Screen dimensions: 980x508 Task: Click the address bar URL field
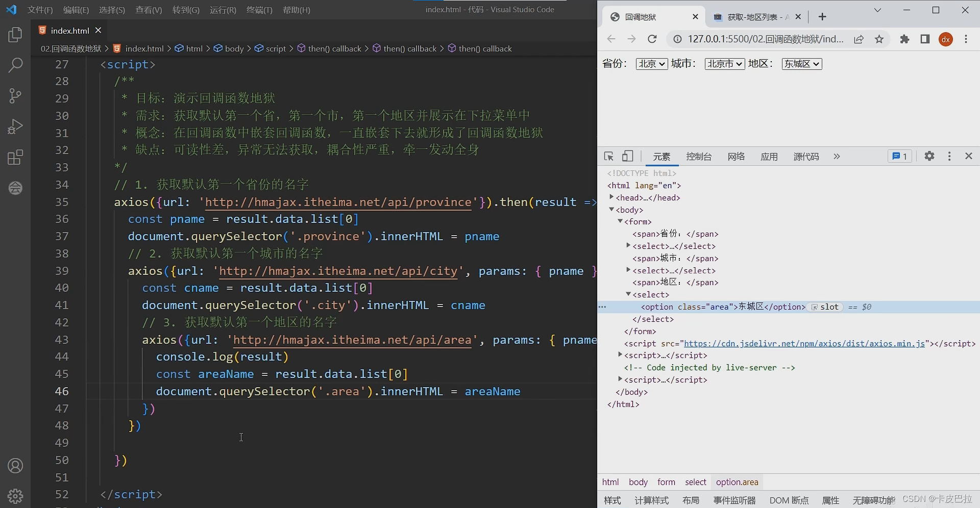[765, 39]
